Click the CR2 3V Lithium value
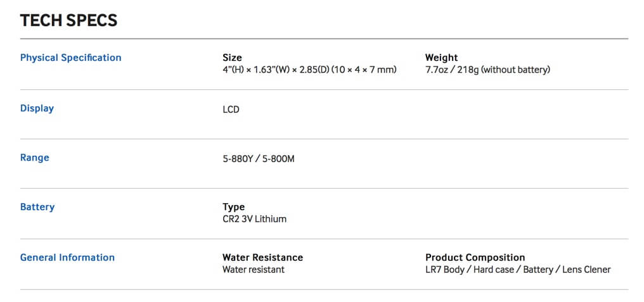 255,219
